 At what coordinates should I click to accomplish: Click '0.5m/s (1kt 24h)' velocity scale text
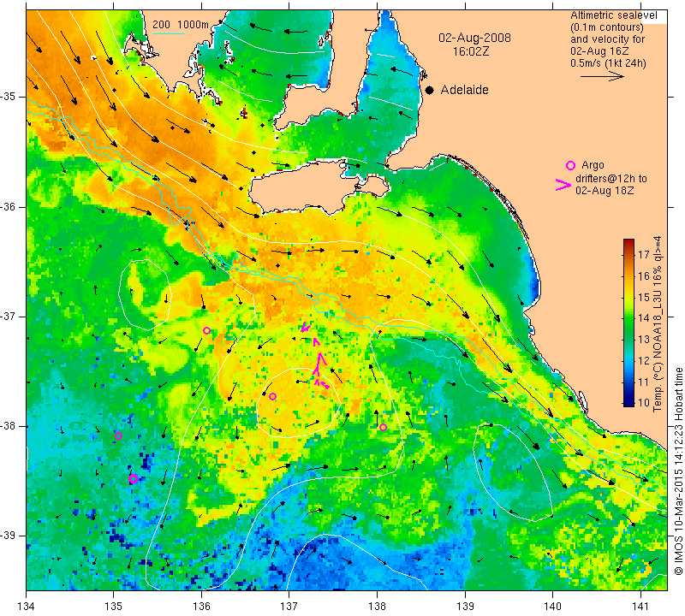tap(608, 62)
